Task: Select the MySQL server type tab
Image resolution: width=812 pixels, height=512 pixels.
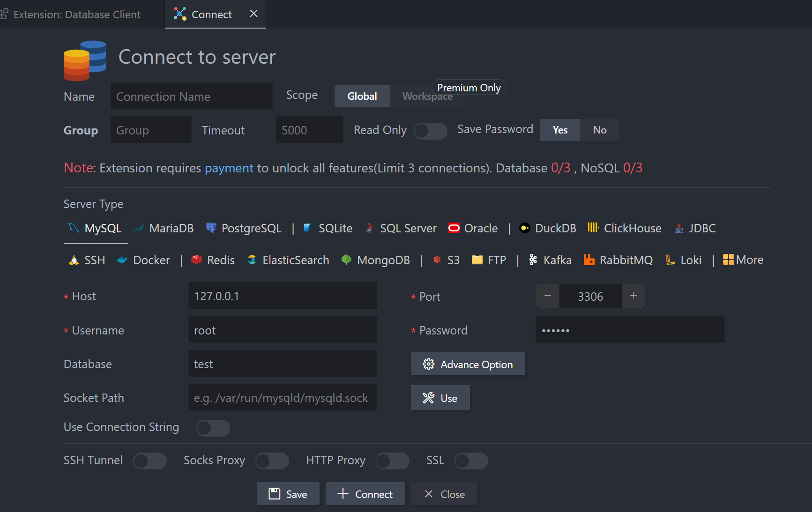Action: pyautogui.click(x=96, y=229)
